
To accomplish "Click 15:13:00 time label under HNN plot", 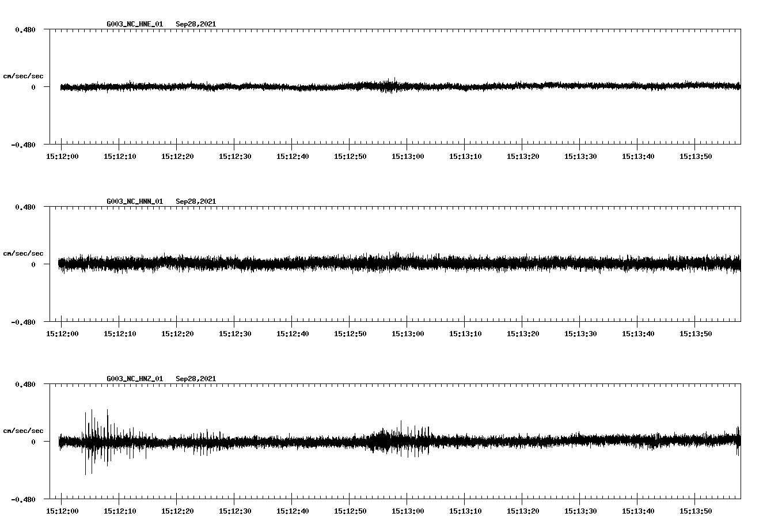I will (x=408, y=334).
